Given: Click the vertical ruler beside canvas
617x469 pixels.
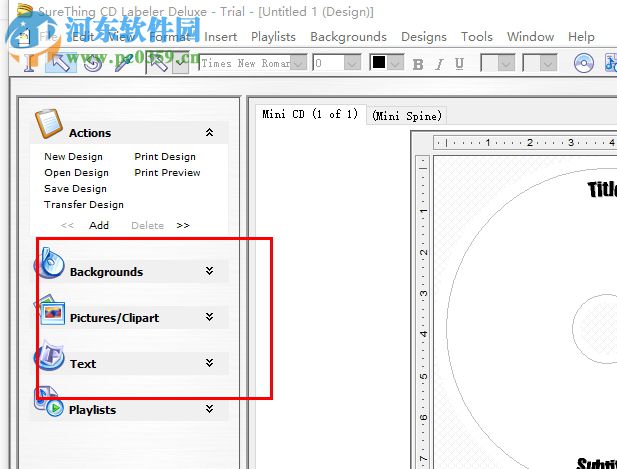Looking at the screenshot, I should point(423,312).
